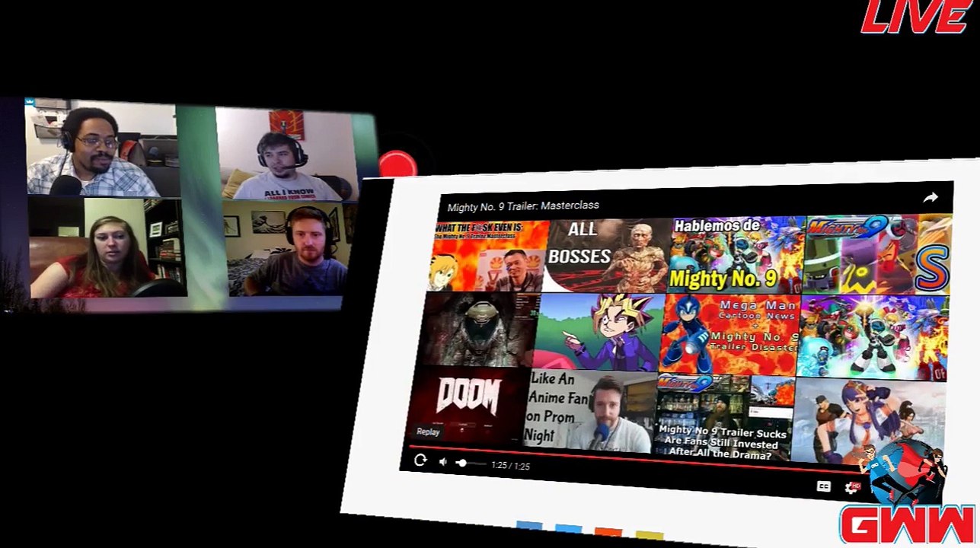Image resolution: width=980 pixels, height=548 pixels.
Task: Toggle closed captions with the CC button
Action: point(823,486)
